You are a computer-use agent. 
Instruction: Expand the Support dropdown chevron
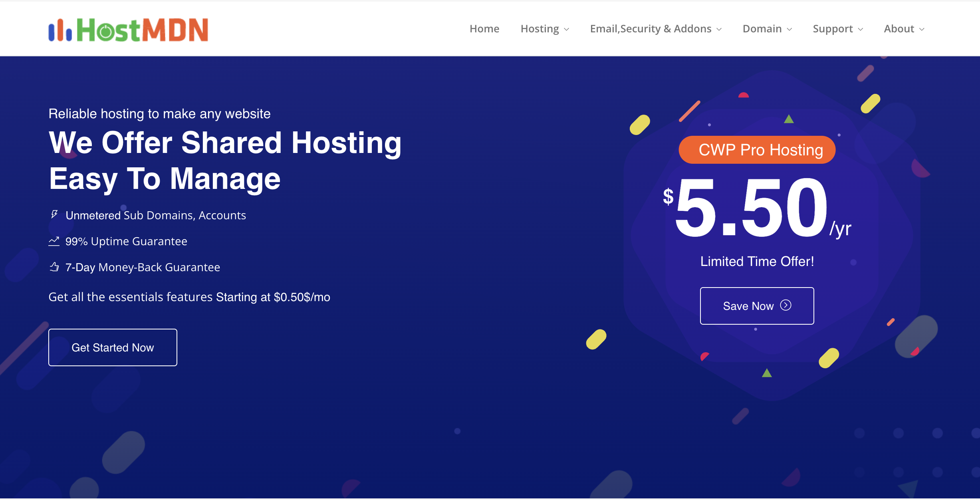(860, 29)
